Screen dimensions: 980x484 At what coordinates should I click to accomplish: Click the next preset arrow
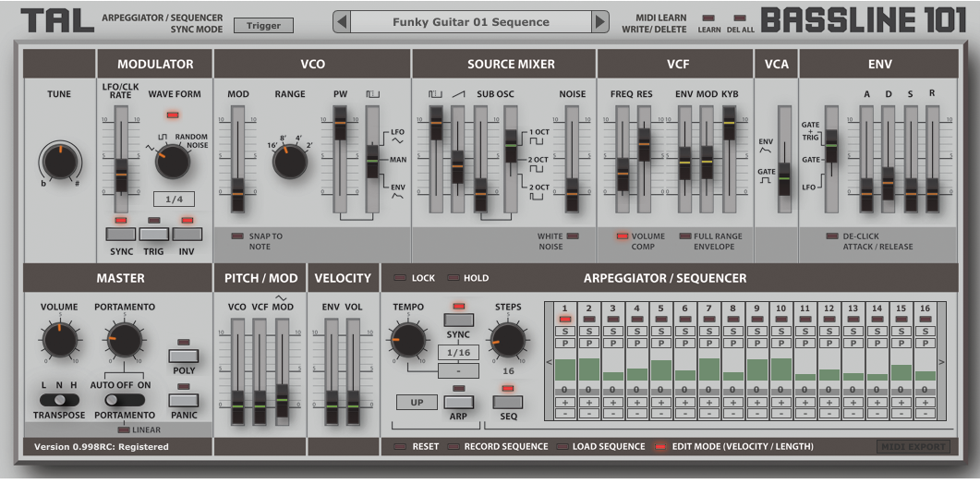600,22
